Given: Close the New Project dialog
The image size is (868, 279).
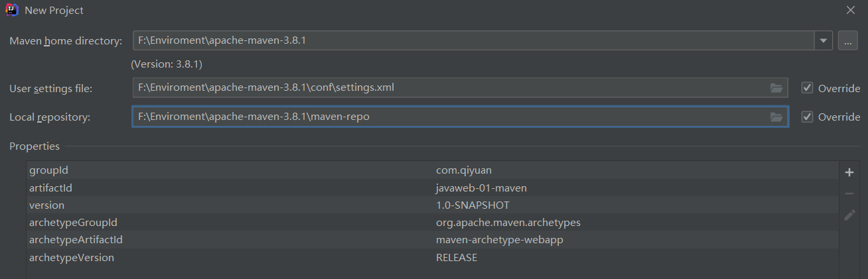Looking at the screenshot, I should (x=850, y=10).
